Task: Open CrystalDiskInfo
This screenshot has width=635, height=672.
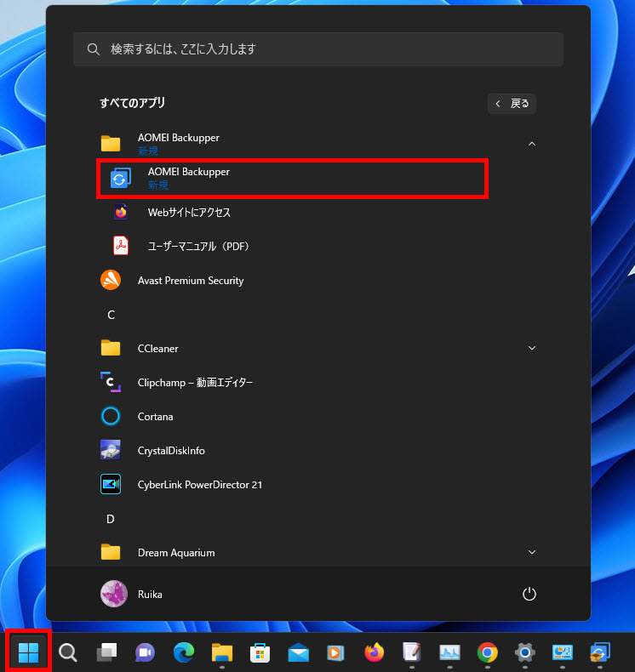Action: point(171,451)
